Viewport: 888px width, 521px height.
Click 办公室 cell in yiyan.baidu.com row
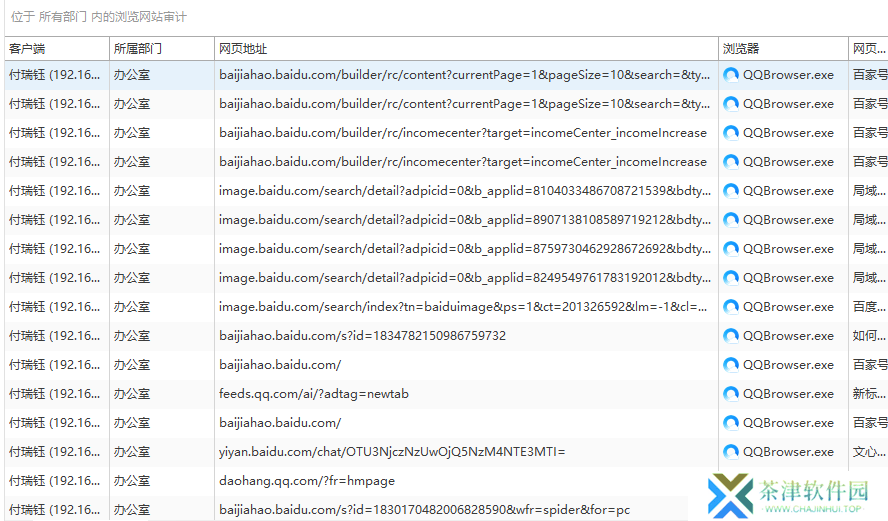point(132,452)
